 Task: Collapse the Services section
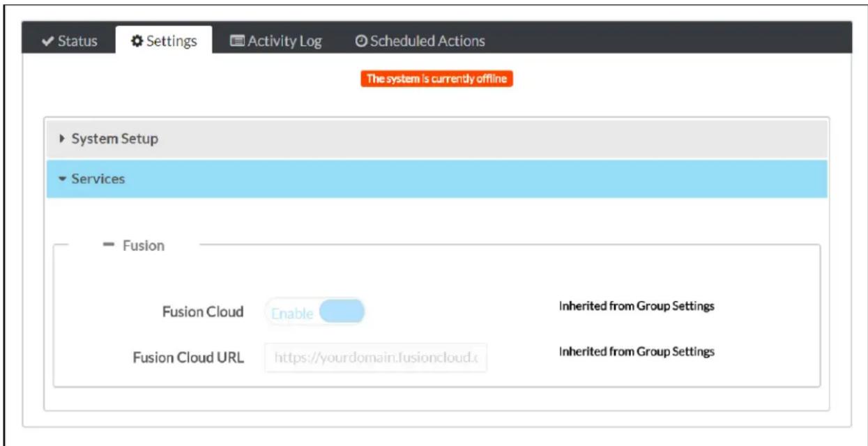[437, 179]
